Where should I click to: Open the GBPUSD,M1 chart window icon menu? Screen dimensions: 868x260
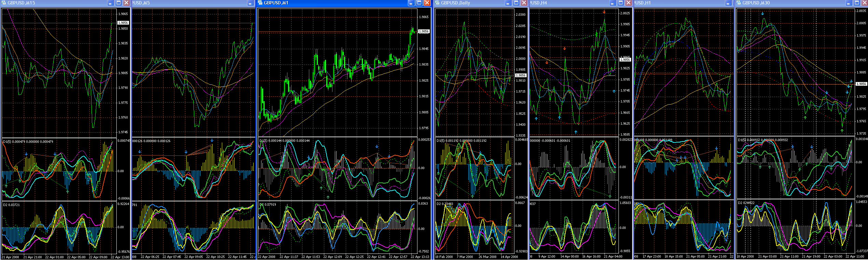(260, 3)
